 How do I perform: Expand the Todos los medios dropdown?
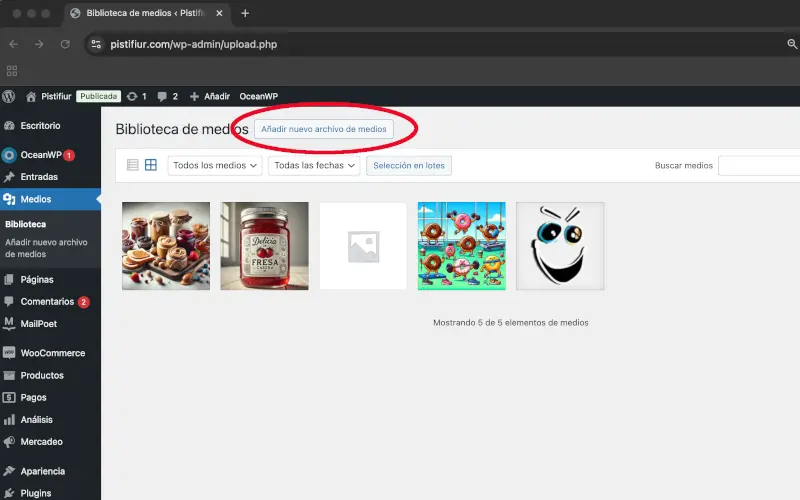[x=214, y=166]
